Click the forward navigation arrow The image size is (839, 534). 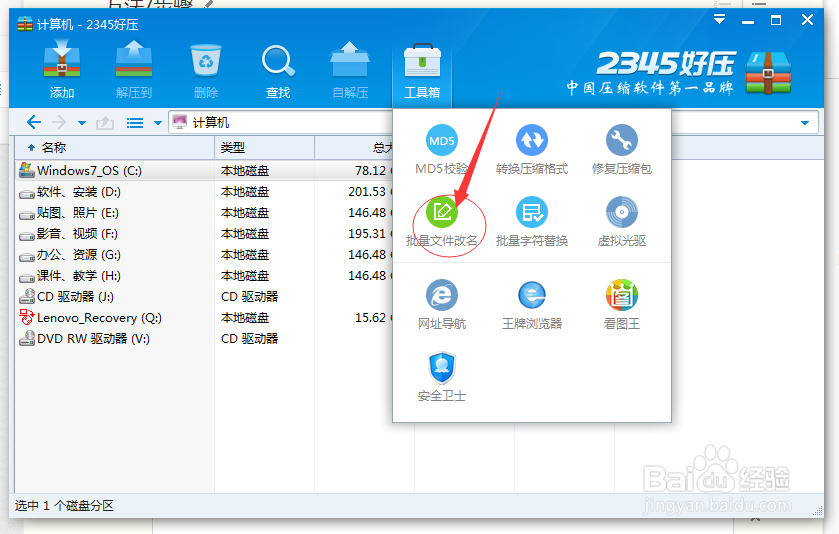coord(59,123)
